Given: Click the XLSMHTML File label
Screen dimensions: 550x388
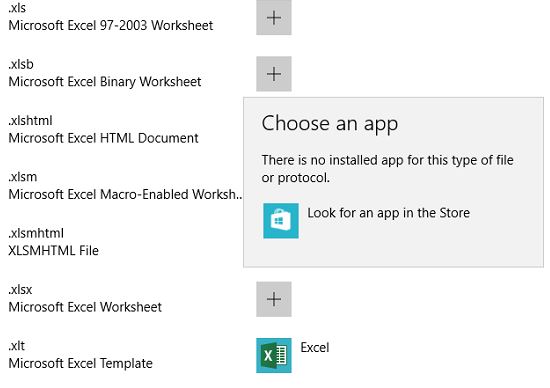Looking at the screenshot, I should click(53, 251).
